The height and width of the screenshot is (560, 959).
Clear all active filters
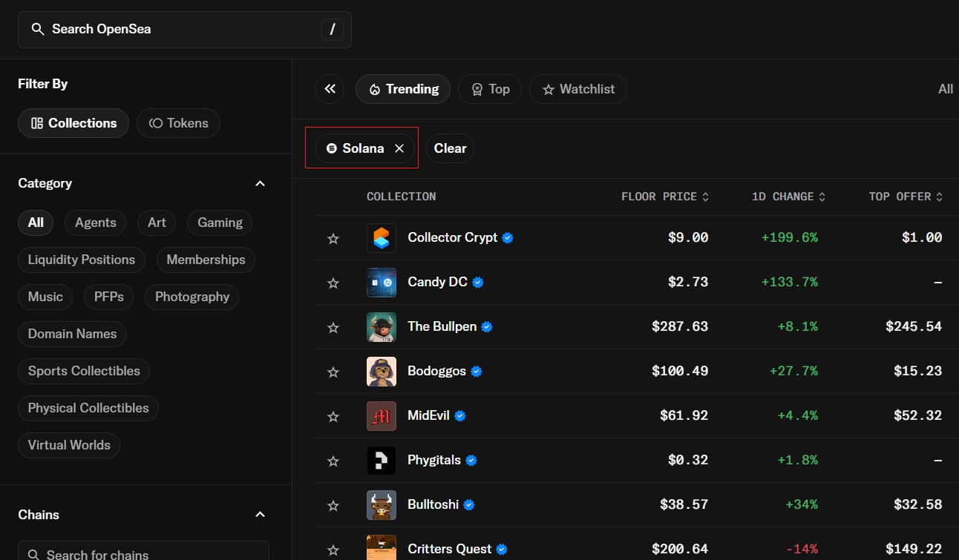tap(450, 148)
